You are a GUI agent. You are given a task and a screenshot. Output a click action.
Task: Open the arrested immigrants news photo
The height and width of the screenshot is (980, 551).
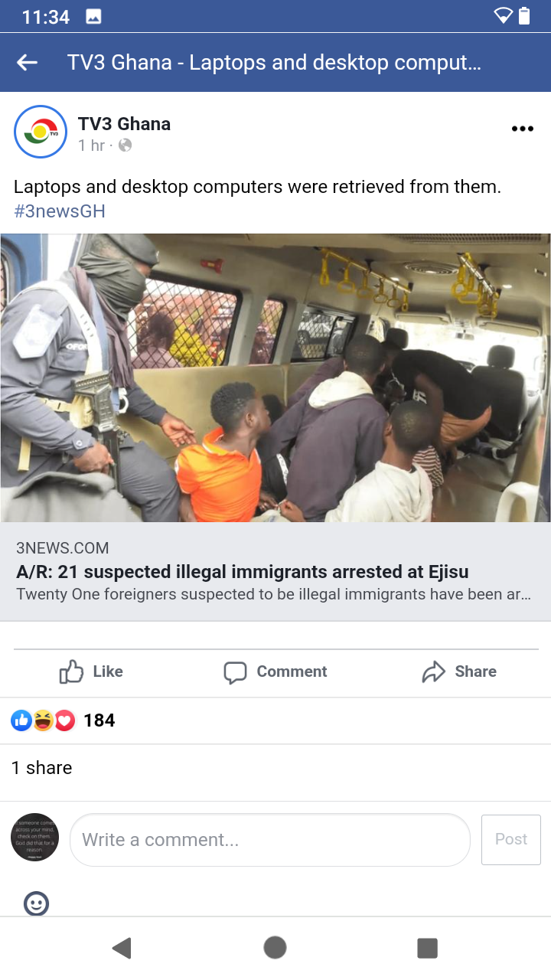(275, 377)
